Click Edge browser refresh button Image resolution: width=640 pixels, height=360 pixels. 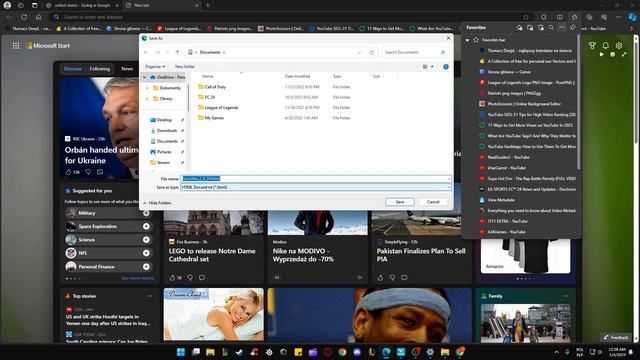(x=24, y=17)
